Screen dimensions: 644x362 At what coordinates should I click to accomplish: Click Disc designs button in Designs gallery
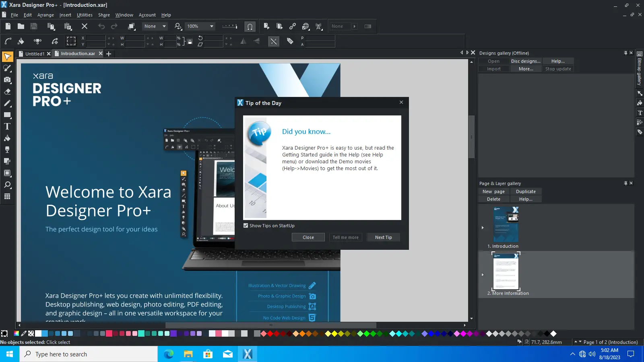tap(526, 61)
